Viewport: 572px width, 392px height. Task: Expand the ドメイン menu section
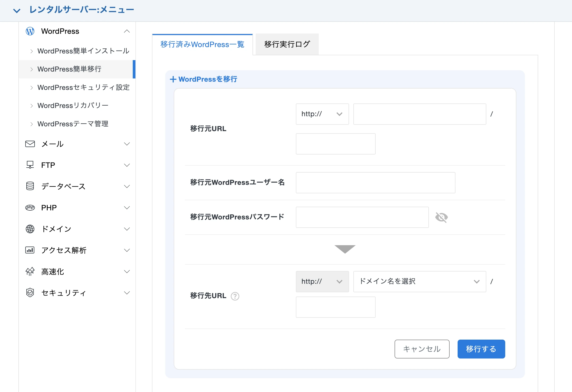[x=127, y=229]
